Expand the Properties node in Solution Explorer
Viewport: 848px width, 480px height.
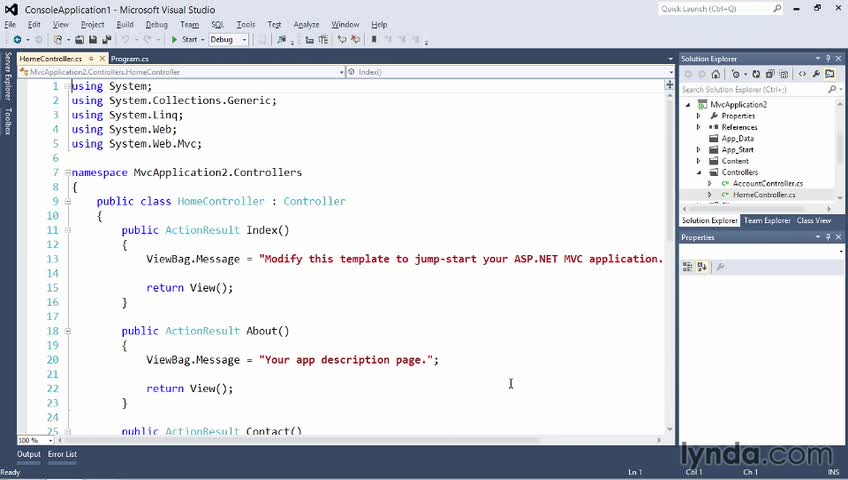click(x=698, y=116)
